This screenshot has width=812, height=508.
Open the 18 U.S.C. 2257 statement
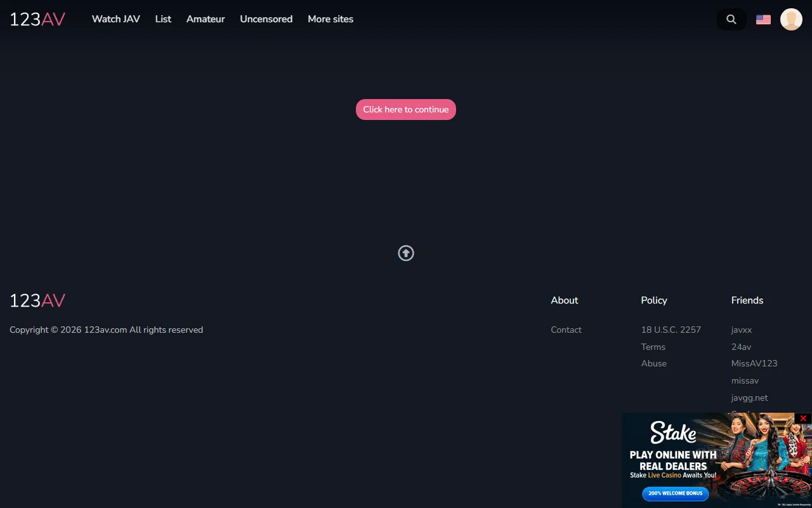click(671, 330)
